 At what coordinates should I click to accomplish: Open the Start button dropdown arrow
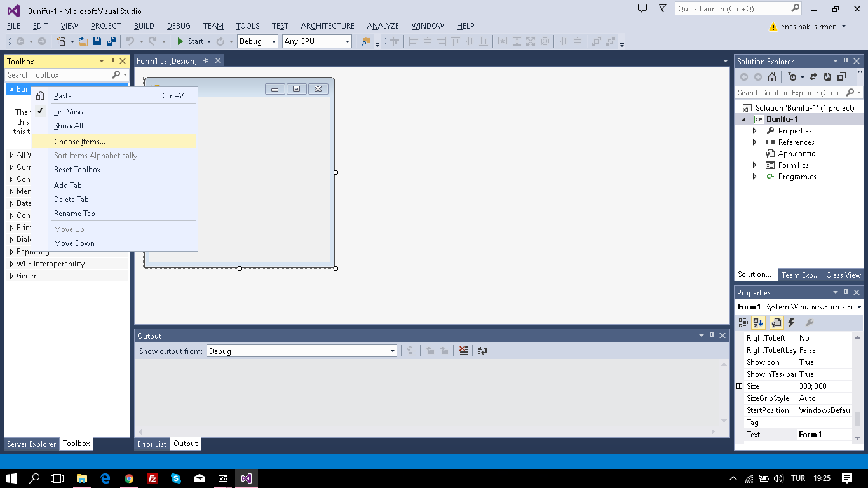pos(208,41)
